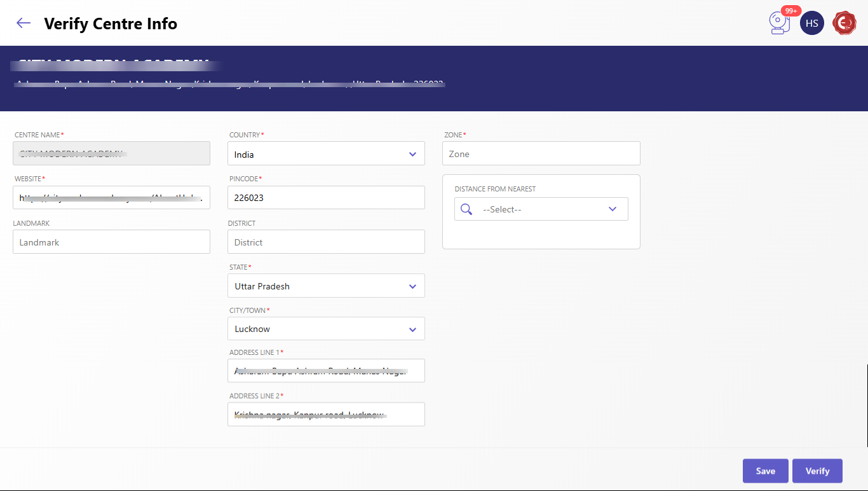Click the Save button

[765, 471]
